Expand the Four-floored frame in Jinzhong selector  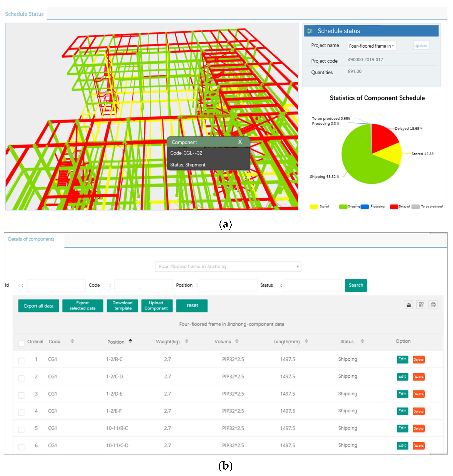click(228, 267)
